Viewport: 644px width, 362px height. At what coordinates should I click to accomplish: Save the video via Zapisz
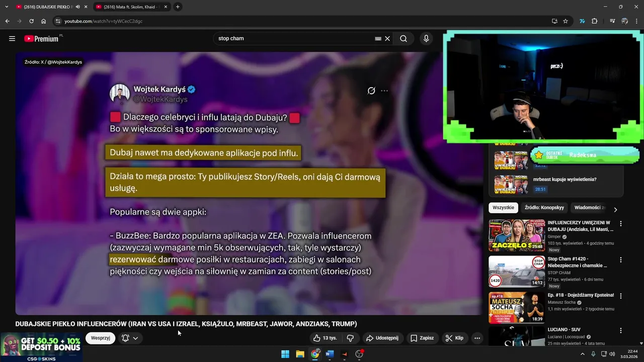coord(422,338)
